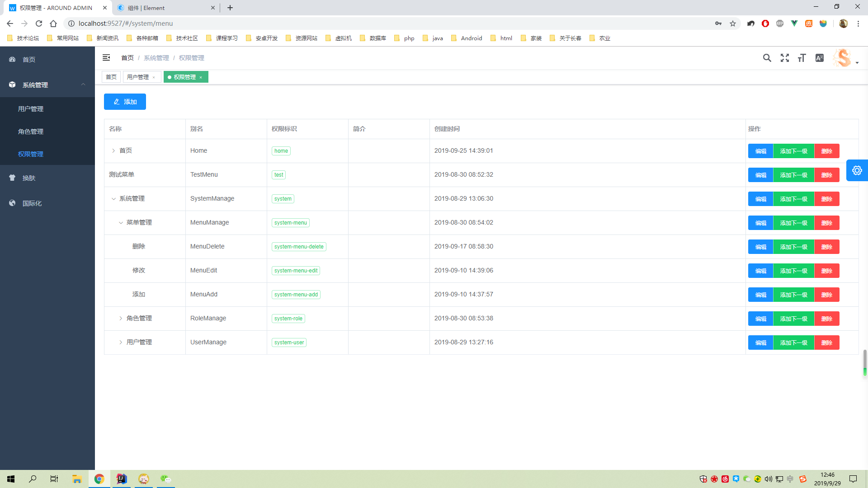Click 添加下一级 for the MenuManage row
The width and height of the screenshot is (868, 488).
(794, 223)
